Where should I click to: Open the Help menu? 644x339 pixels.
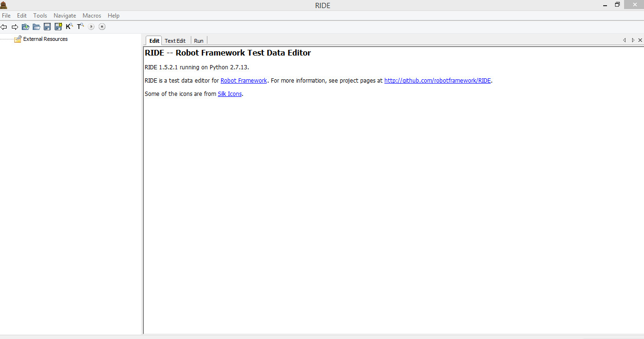[x=113, y=16]
